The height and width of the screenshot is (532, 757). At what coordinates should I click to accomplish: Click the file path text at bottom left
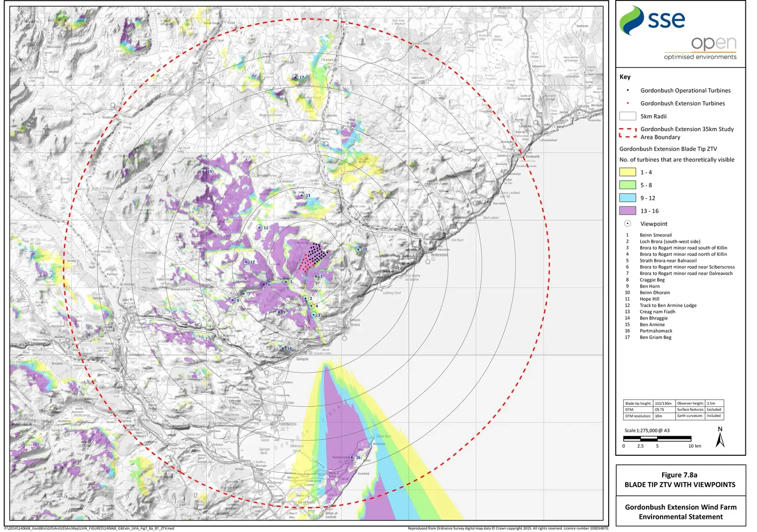(x=89, y=528)
